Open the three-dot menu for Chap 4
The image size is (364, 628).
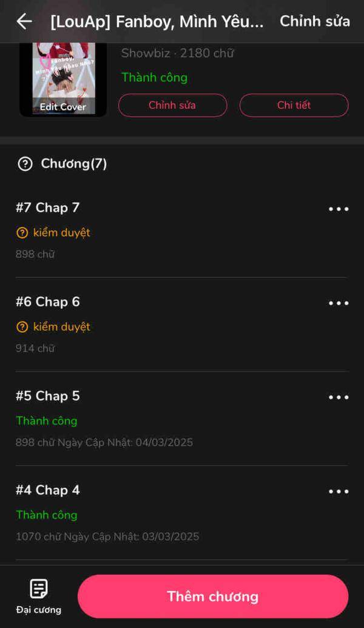[x=339, y=491]
